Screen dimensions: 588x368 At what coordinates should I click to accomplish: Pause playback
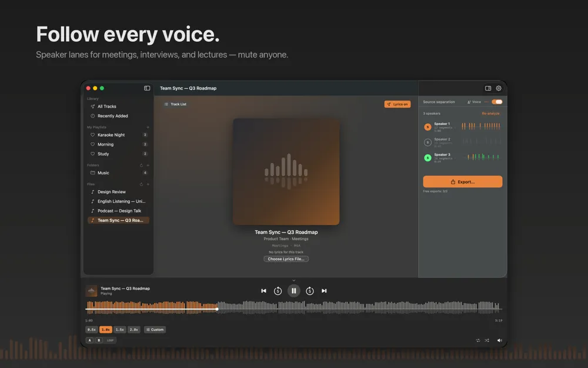[x=293, y=291]
